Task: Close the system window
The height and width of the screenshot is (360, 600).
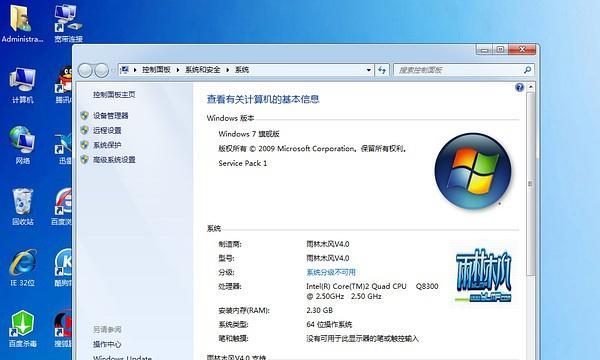Action: (523, 49)
